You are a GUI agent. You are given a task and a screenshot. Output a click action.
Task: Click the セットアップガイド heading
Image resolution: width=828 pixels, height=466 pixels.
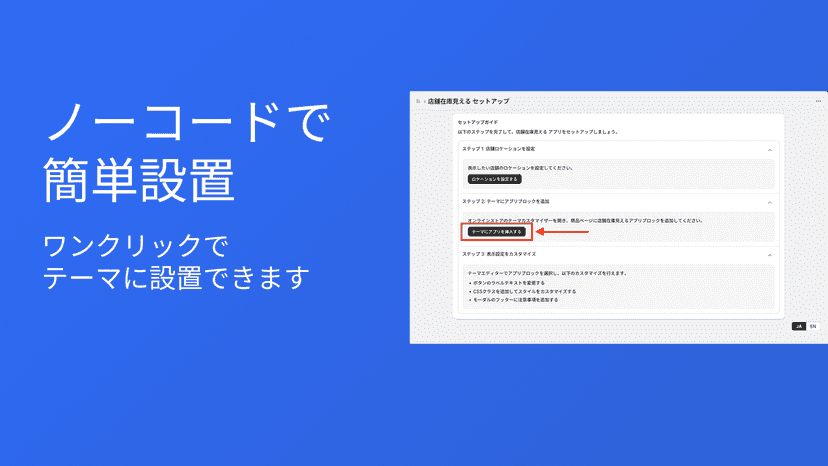pos(478,122)
